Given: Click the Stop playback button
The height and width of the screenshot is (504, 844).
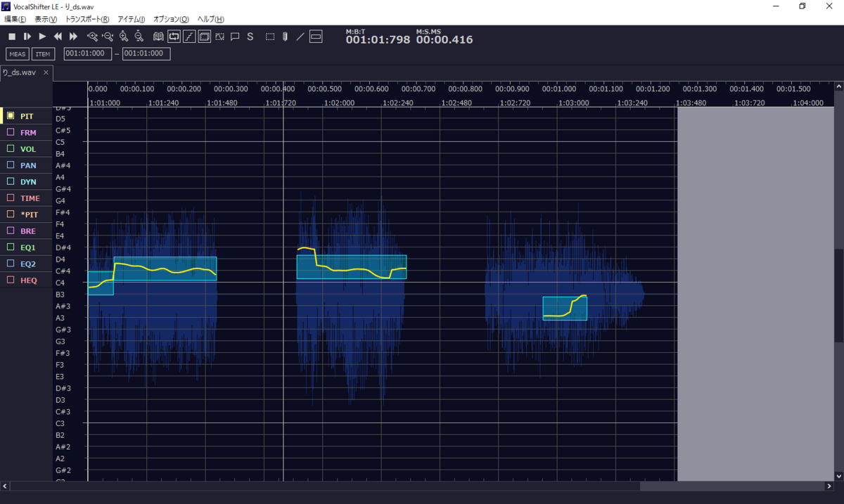Looking at the screenshot, I should point(12,37).
